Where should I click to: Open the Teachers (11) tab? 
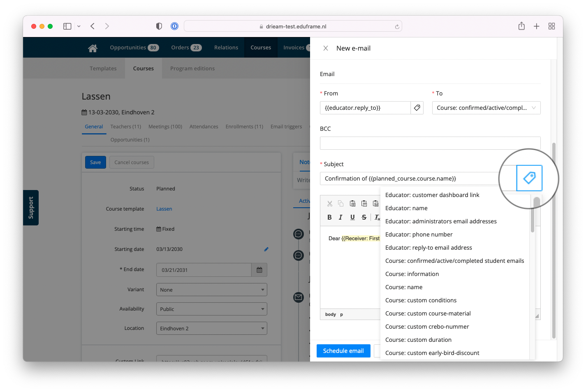(126, 127)
